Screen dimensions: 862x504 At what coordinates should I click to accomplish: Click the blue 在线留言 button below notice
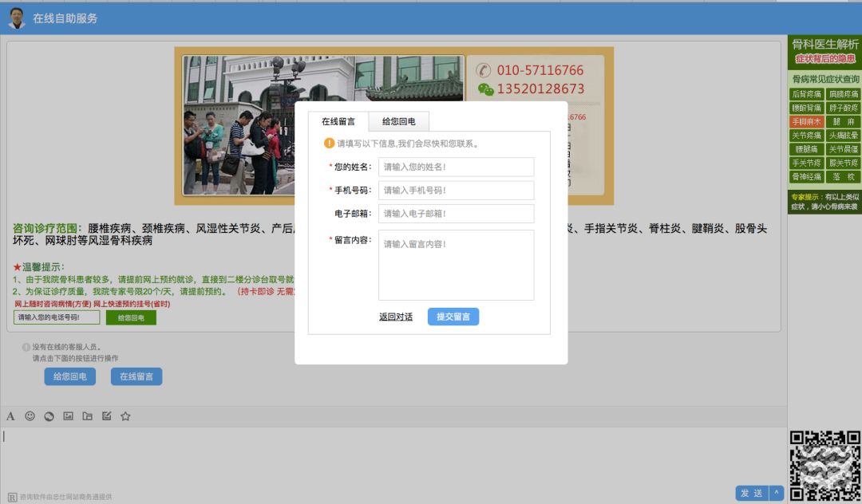click(x=136, y=376)
